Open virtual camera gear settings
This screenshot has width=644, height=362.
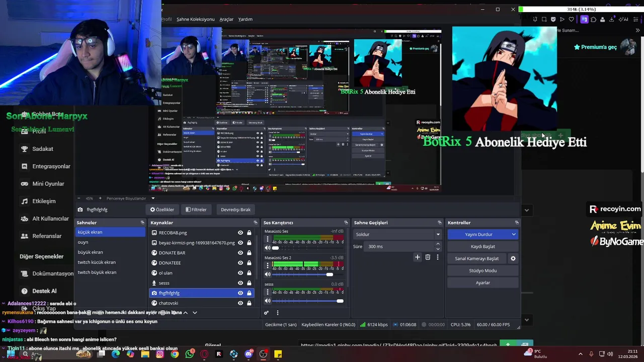coord(513,258)
